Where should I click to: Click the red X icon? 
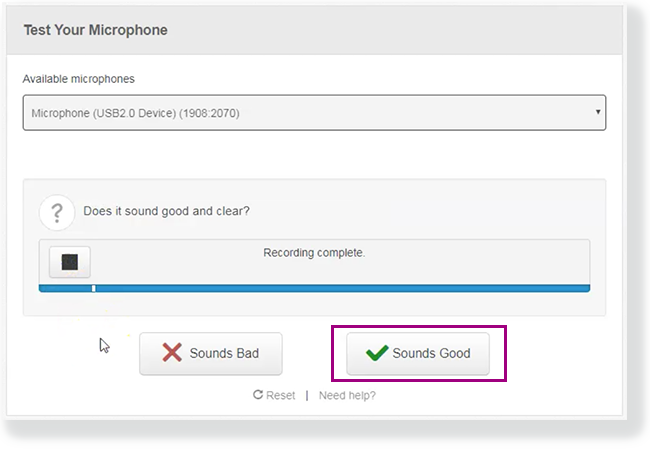(173, 353)
